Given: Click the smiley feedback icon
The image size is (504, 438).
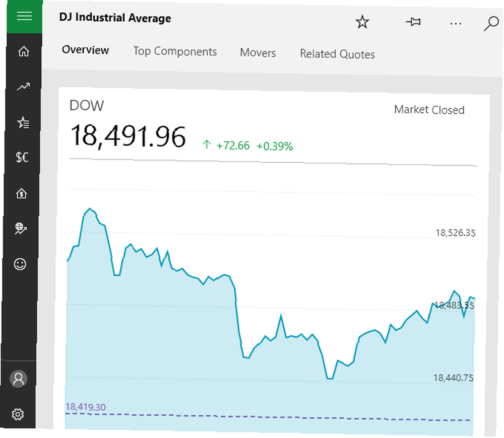Looking at the screenshot, I should [20, 264].
